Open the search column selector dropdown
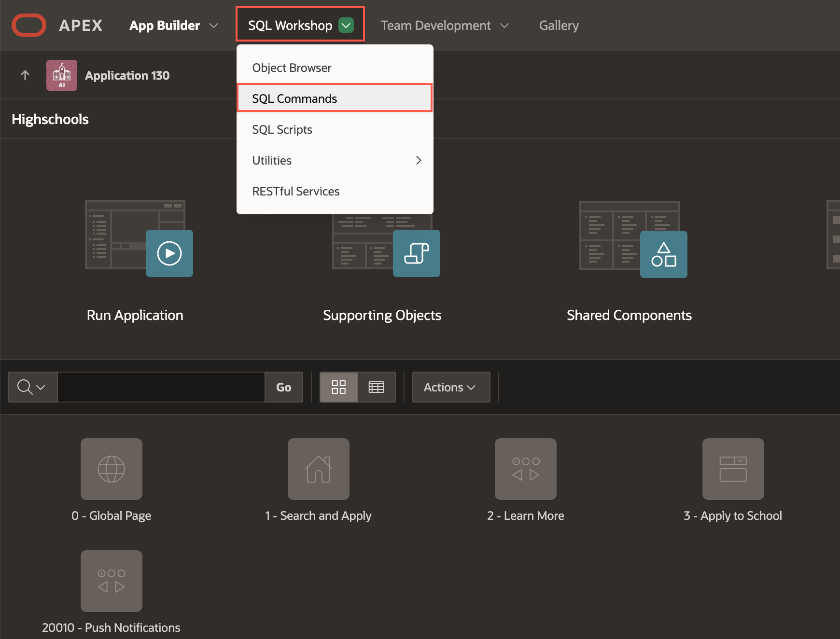The height and width of the screenshot is (639, 840). [x=32, y=387]
